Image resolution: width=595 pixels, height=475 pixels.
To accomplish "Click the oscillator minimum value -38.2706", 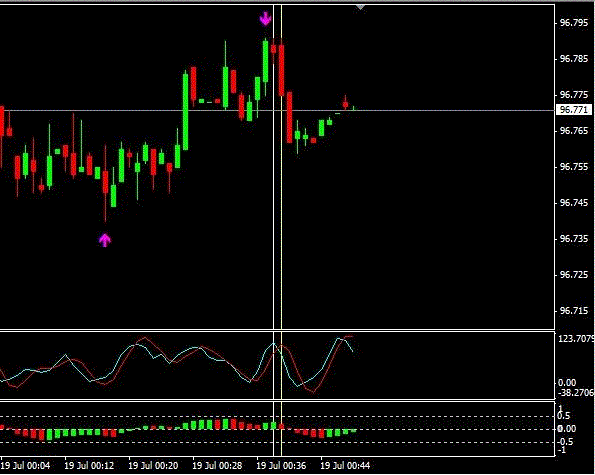I will pyautogui.click(x=576, y=392).
